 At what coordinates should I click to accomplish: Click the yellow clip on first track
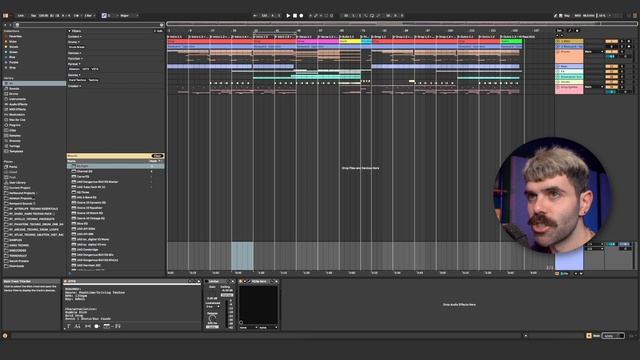[350, 41]
